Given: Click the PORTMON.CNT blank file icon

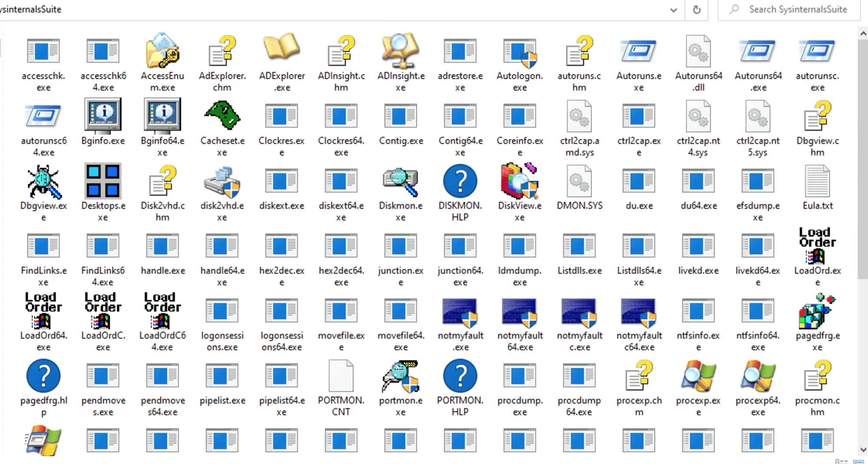Looking at the screenshot, I should 341,376.
